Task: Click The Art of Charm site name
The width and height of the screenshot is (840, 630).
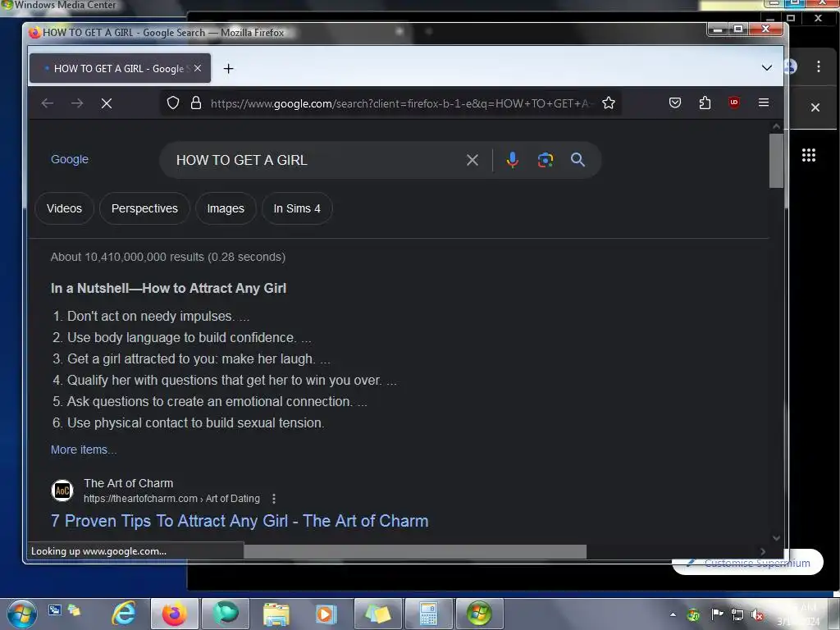Action: point(129,483)
